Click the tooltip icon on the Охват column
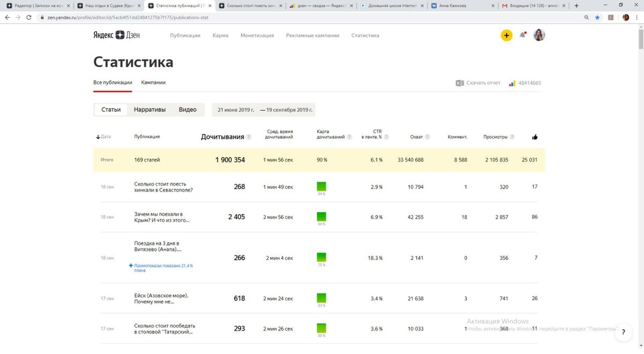Screen dimensions: 644x354 click(x=427, y=136)
